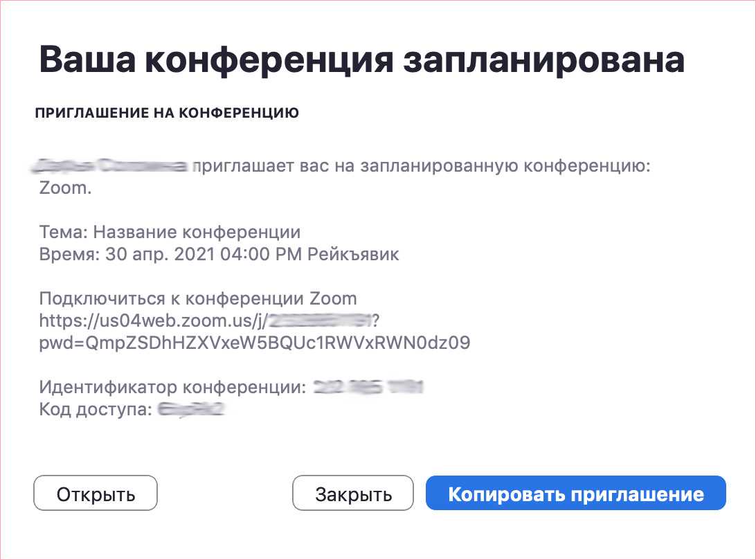Click the Идентификатор конференции label
The width and height of the screenshot is (756, 560).
point(172,387)
